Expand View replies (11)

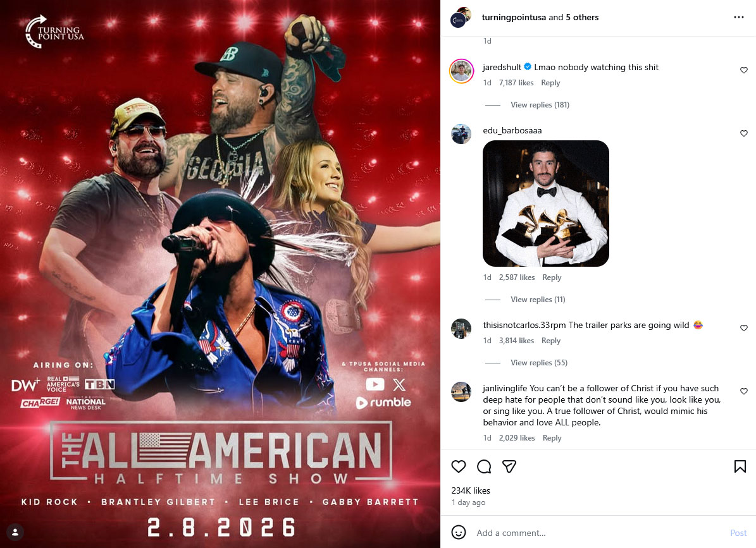(538, 299)
